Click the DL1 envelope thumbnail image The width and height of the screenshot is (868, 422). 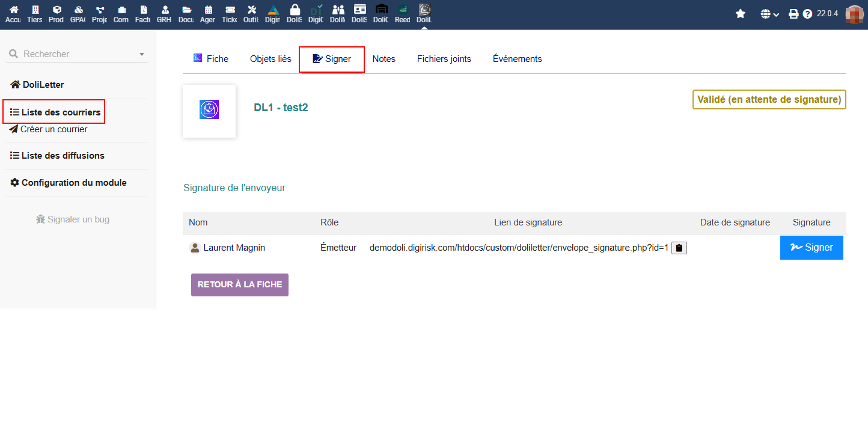point(209,110)
